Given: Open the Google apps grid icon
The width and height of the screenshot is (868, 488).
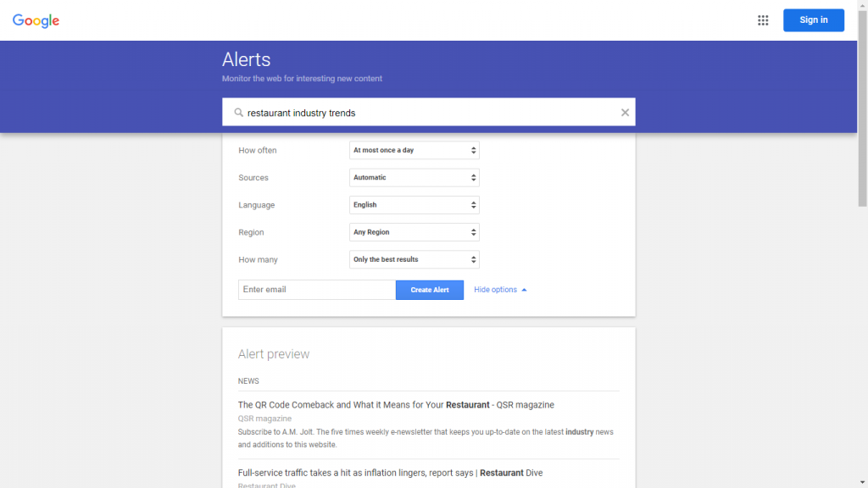Looking at the screenshot, I should point(763,20).
